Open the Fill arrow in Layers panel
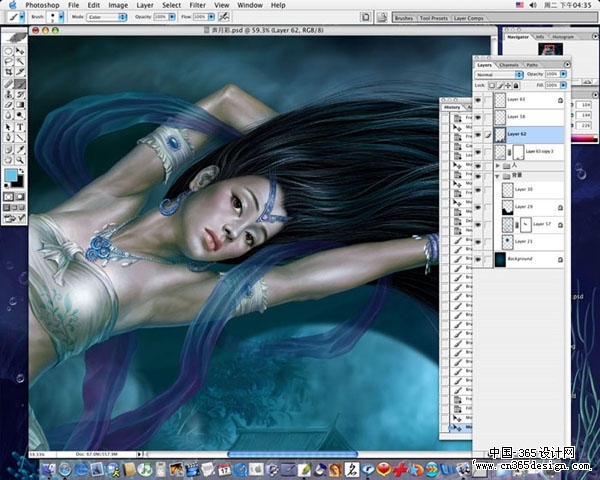 coord(563,85)
